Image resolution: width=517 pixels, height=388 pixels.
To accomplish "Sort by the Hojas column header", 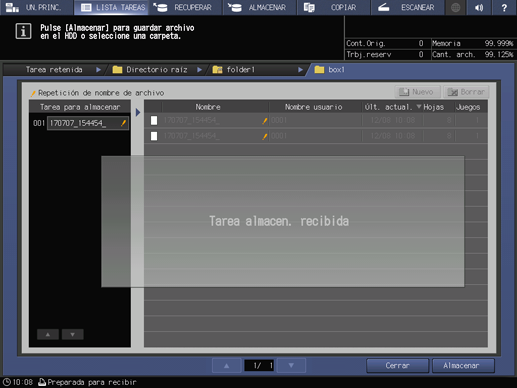I will pyautogui.click(x=434, y=107).
